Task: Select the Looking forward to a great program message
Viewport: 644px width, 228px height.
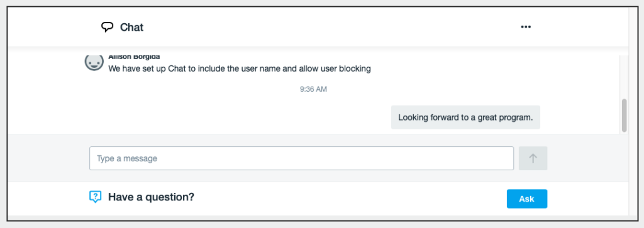Action: (465, 117)
